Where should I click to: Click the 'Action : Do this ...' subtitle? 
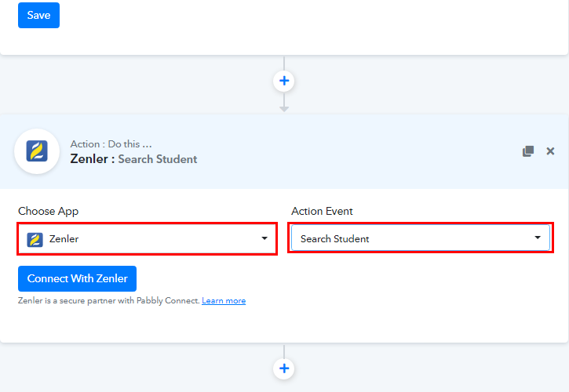coord(111,144)
